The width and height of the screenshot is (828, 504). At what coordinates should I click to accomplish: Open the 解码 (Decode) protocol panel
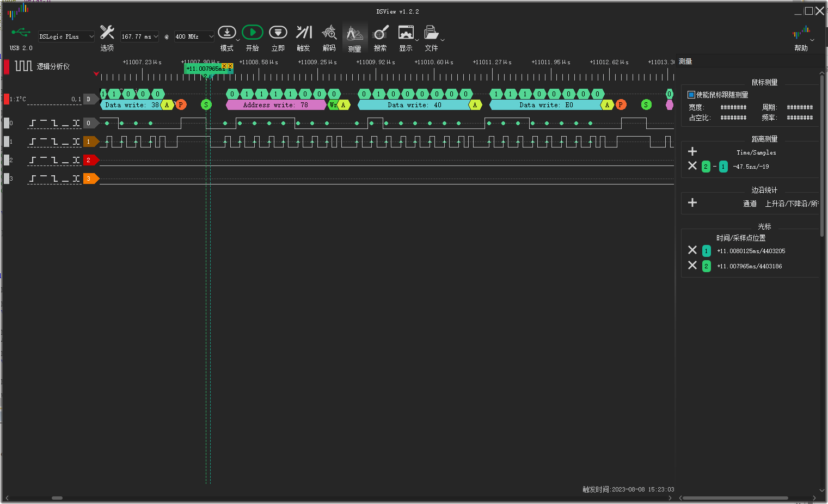[x=329, y=33]
